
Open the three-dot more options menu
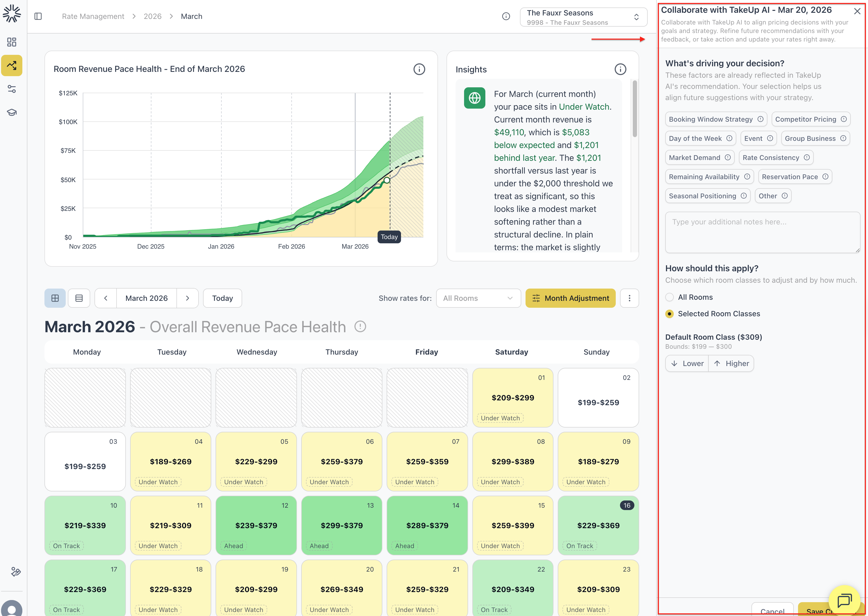click(x=629, y=298)
